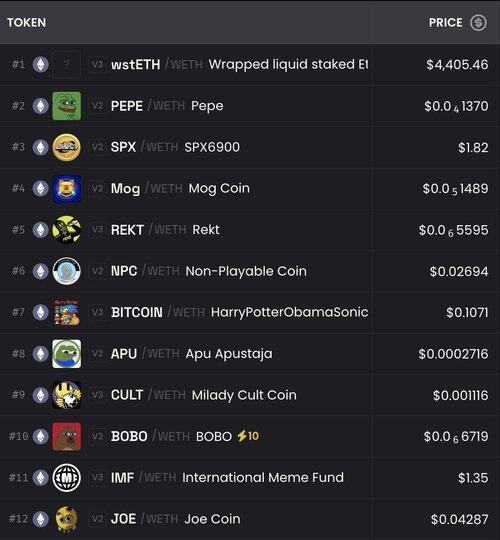Sort by the PRICE column header
Screen dimensions: 500x540
446,23
